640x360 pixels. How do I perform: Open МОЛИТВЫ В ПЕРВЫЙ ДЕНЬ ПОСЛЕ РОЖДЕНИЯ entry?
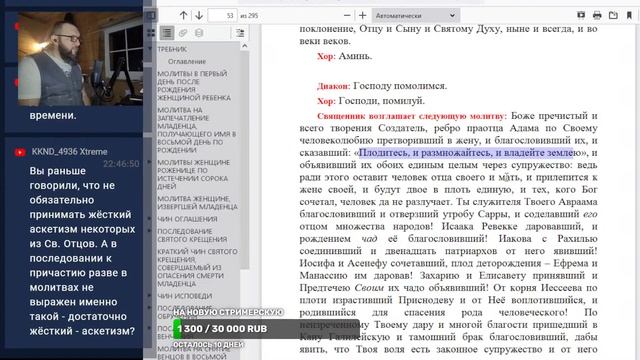194,86
